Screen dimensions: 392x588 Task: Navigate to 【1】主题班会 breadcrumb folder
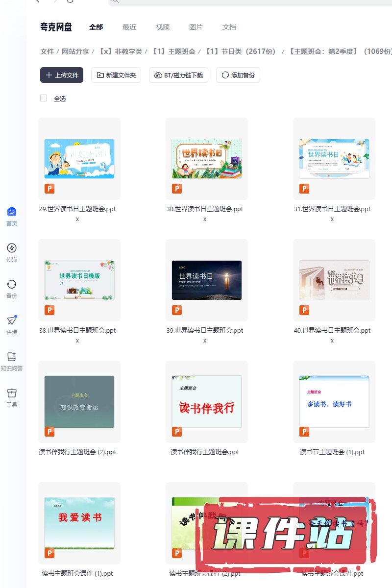pos(173,51)
